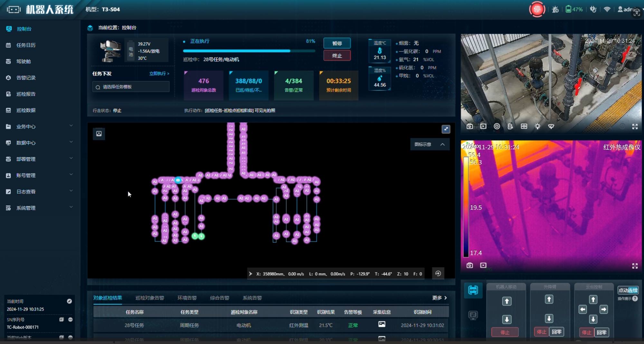The image size is (644, 344).
Task: Turn on the camera light bulb icon
Action: coord(537,126)
